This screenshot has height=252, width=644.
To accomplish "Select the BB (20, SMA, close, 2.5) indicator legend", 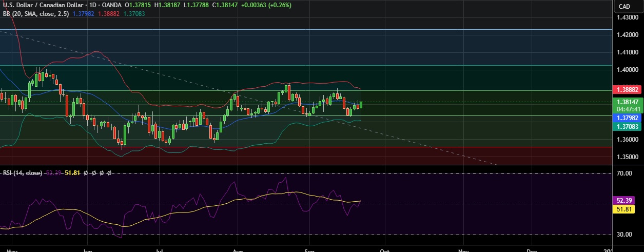I will [x=33, y=14].
